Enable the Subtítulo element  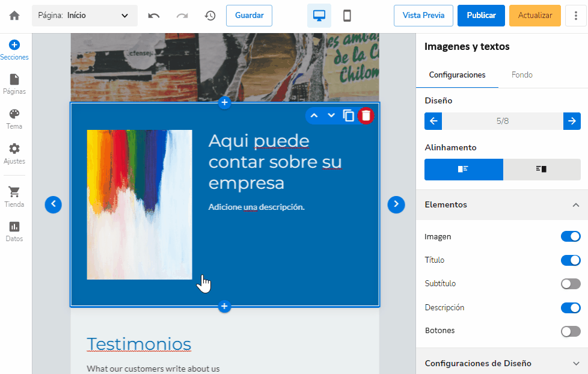point(571,284)
